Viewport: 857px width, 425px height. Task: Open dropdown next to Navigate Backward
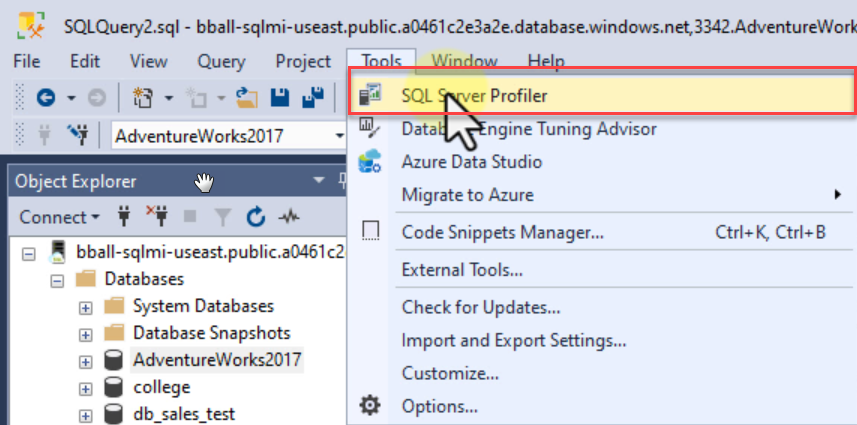pyautogui.click(x=72, y=99)
